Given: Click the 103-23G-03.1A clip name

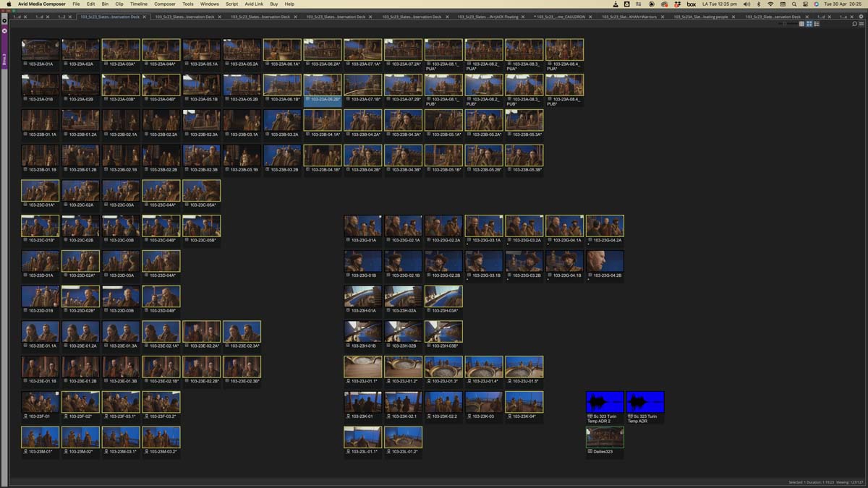Looking at the screenshot, I should [x=487, y=240].
